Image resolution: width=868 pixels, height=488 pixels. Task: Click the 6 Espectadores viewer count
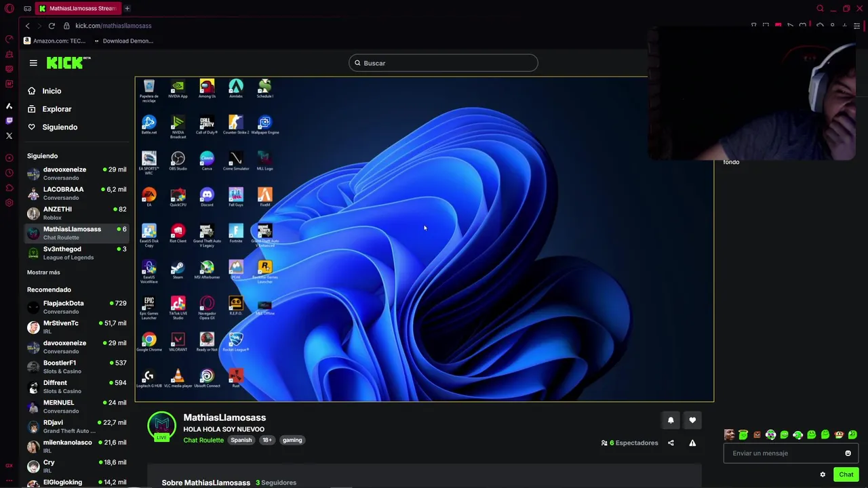(630, 443)
